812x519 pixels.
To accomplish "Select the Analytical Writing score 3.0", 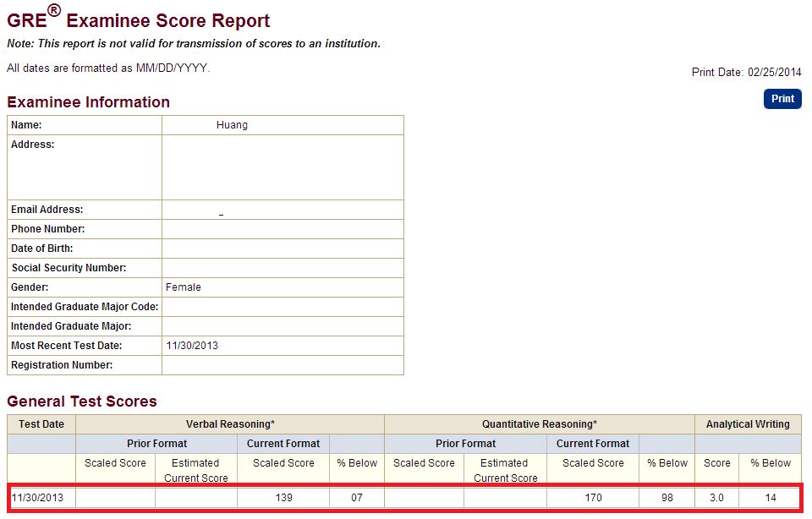I will coord(716,498).
